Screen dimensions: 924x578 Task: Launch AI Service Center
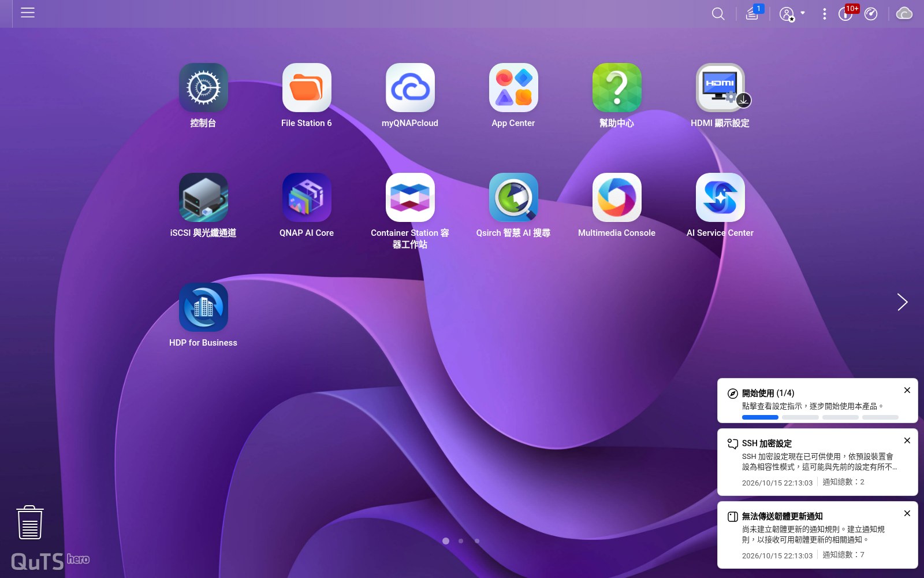tap(720, 198)
